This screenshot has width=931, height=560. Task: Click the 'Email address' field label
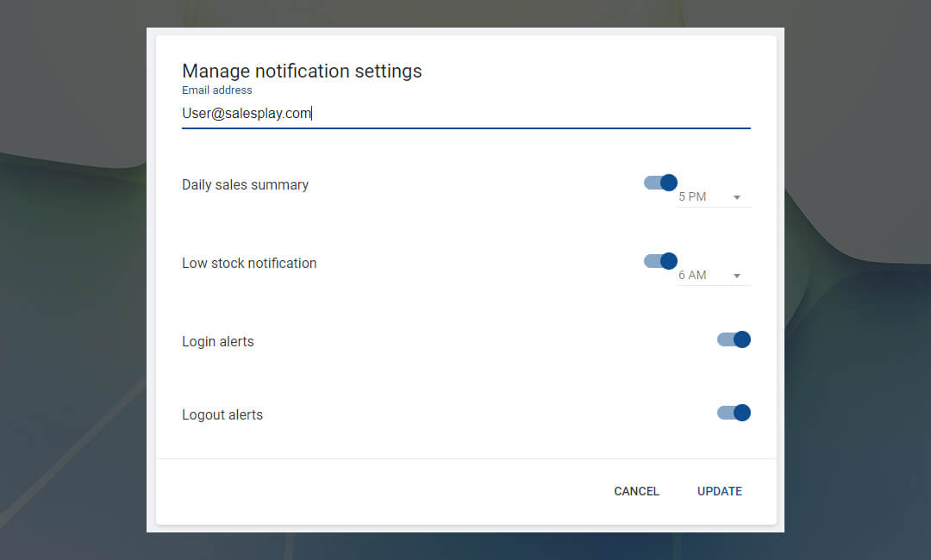pyautogui.click(x=217, y=90)
